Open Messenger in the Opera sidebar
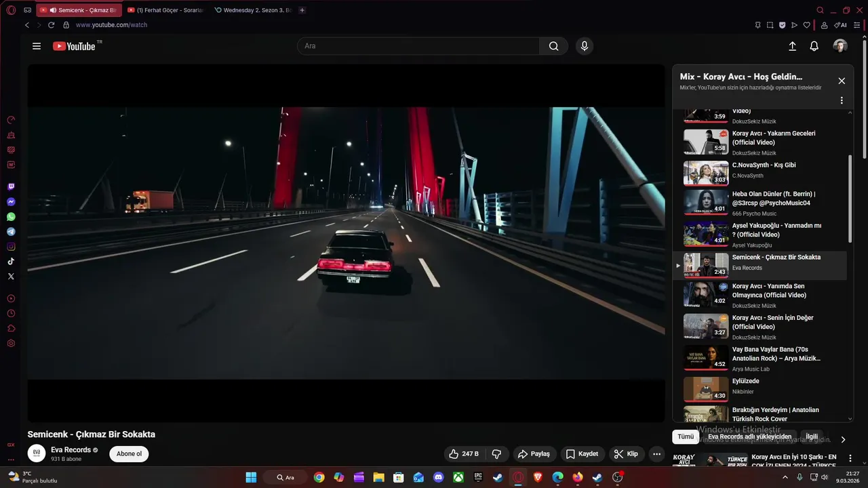This screenshot has width=868, height=488. point(11,202)
